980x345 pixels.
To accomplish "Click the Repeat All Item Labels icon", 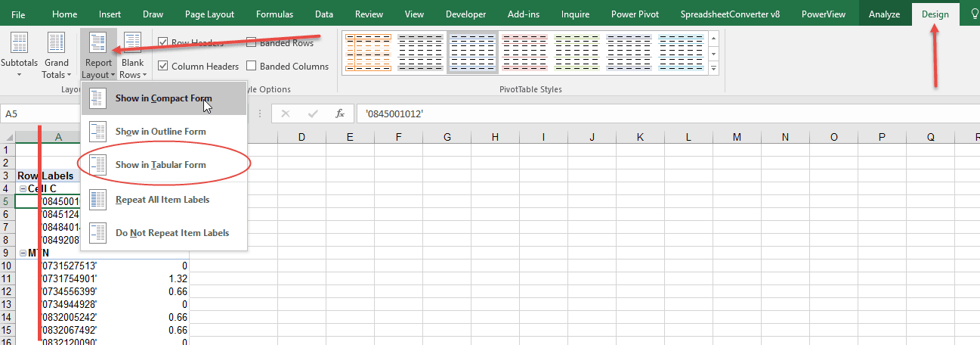I will click(98, 200).
